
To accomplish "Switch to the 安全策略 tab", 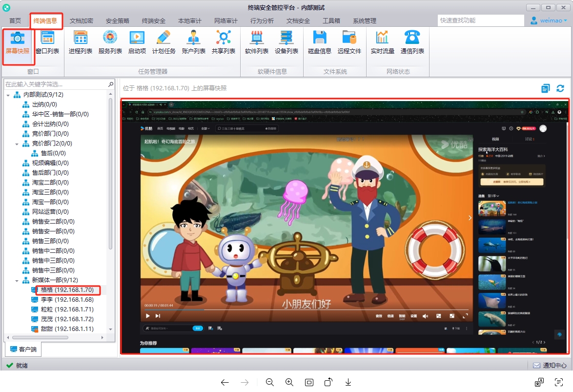I will click(118, 21).
